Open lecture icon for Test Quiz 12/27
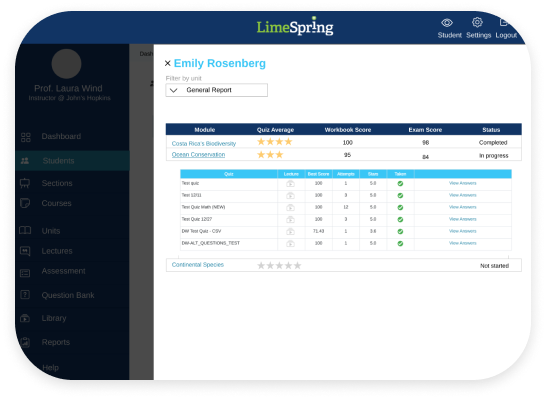 click(x=290, y=220)
